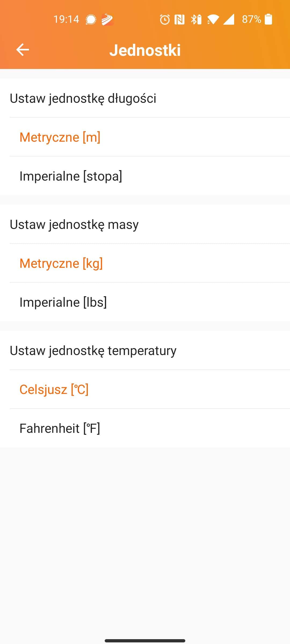Select Celsjusz [°C] temperature unit
The image size is (290, 644).
54,389
